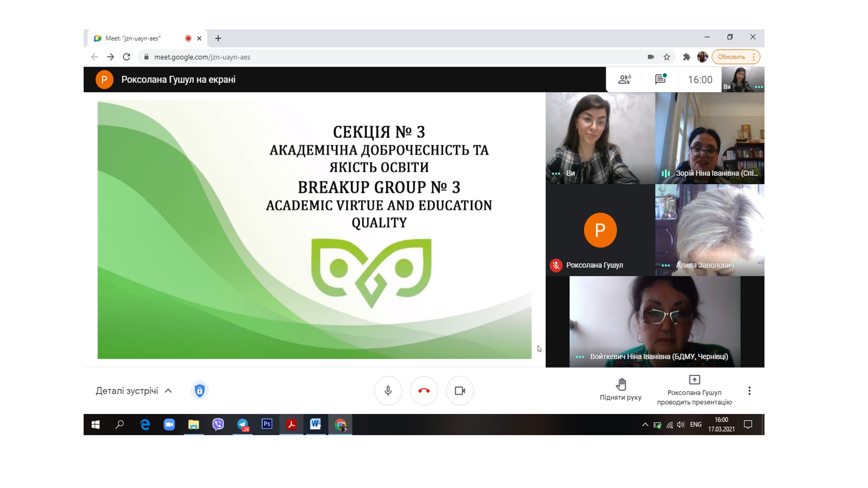The height and width of the screenshot is (488, 868).
Task: Click the padlock site info icon
Action: pos(146,57)
